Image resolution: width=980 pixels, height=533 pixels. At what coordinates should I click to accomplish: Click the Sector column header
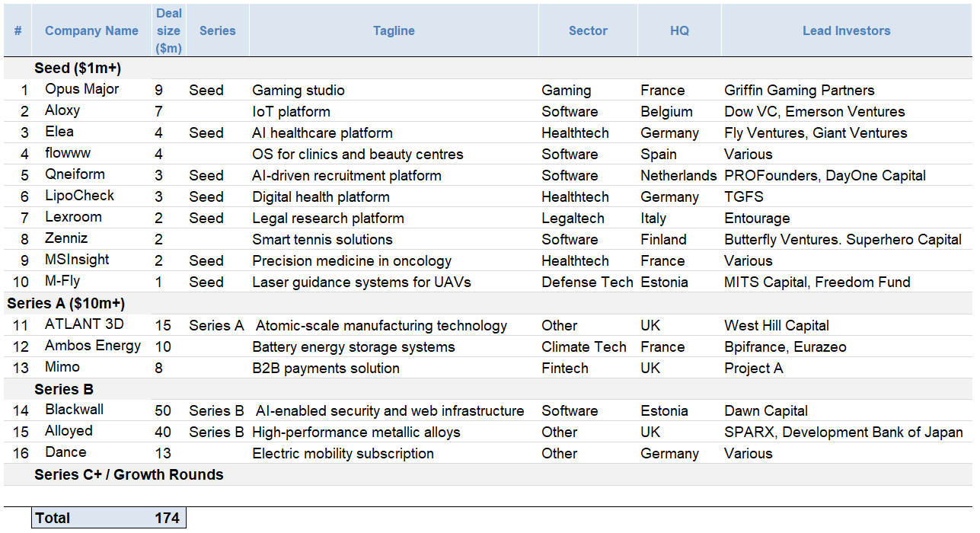pyautogui.click(x=588, y=30)
